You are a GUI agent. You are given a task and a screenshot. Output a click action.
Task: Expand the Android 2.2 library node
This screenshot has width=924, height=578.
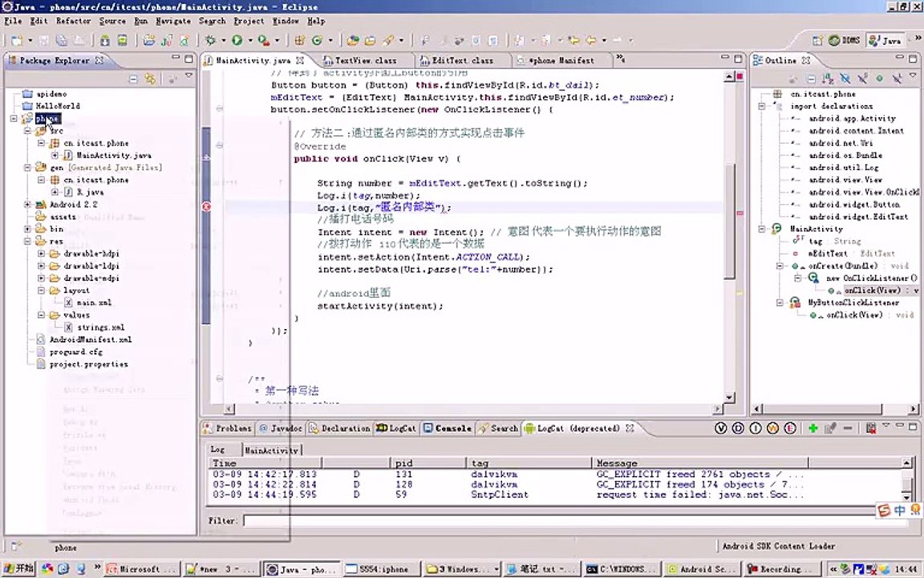tap(27, 205)
